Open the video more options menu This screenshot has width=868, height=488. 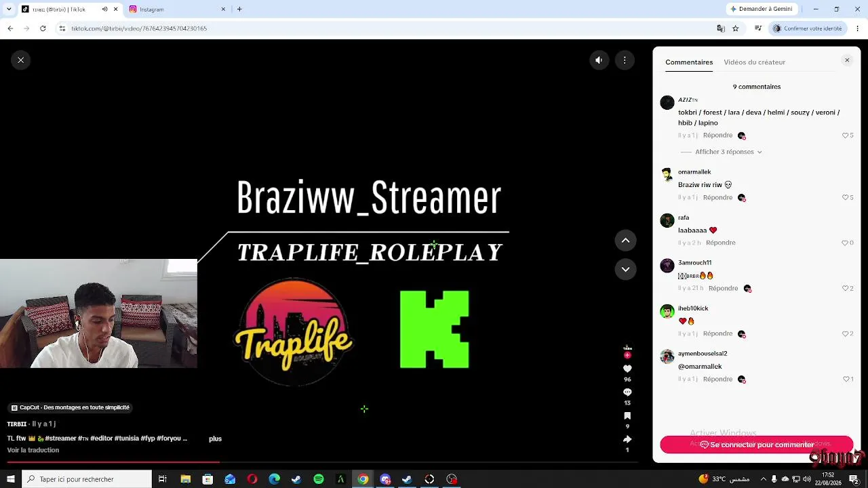[x=625, y=60]
